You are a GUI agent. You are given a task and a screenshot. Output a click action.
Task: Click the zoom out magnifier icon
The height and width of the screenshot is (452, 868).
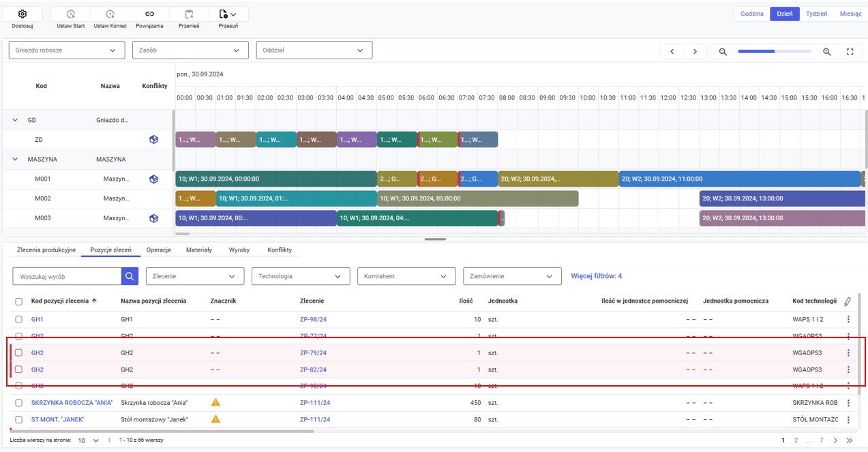[x=723, y=52]
